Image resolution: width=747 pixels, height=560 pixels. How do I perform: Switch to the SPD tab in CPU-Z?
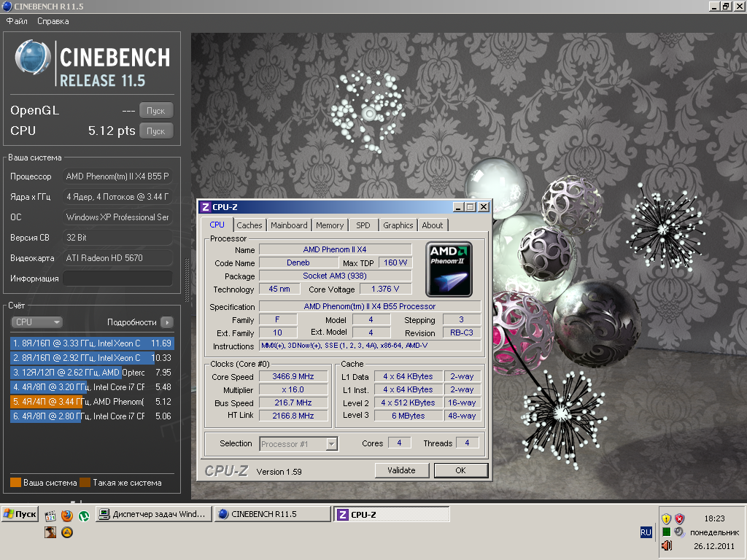coord(363,225)
